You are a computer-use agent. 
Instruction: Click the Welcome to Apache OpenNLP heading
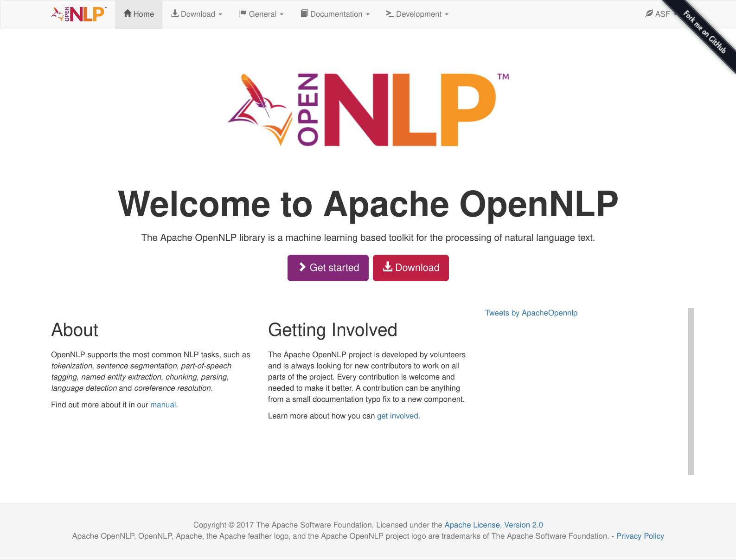tap(368, 204)
